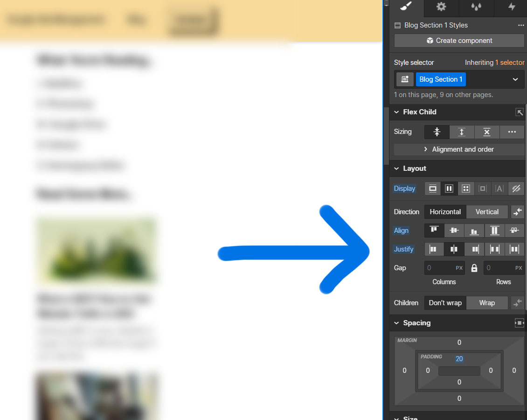Open the Interactions lightning bolt tab
Image resolution: width=527 pixels, height=420 pixels.
click(512, 7)
